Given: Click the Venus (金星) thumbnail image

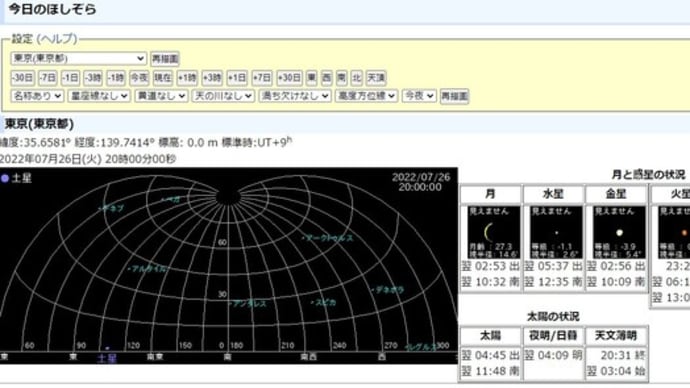Looking at the screenshot, I should click(618, 232).
